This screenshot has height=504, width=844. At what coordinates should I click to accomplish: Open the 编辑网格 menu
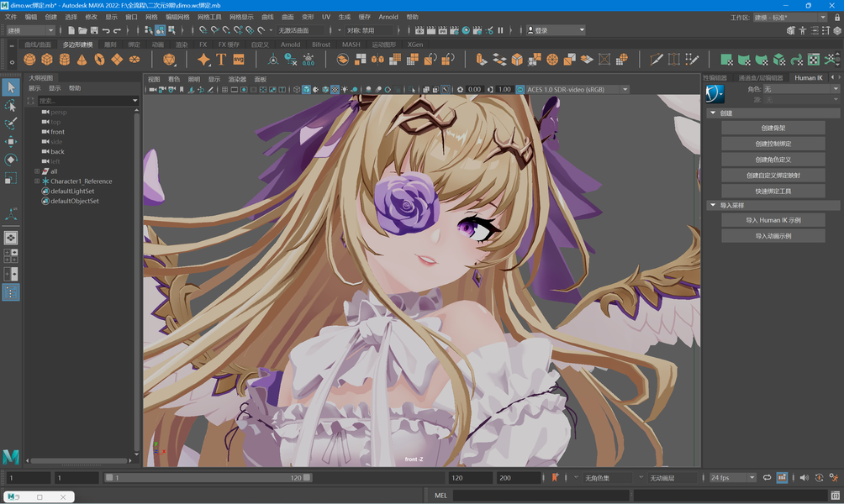177,17
